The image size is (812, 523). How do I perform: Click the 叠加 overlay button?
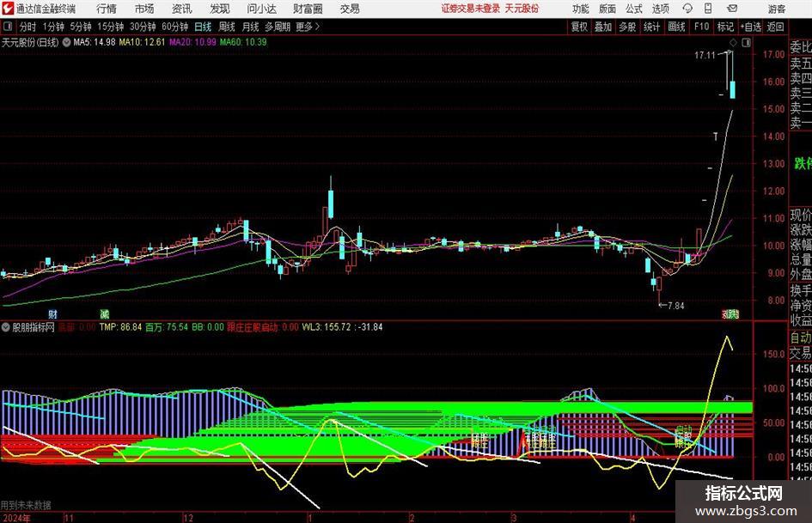coord(603,27)
